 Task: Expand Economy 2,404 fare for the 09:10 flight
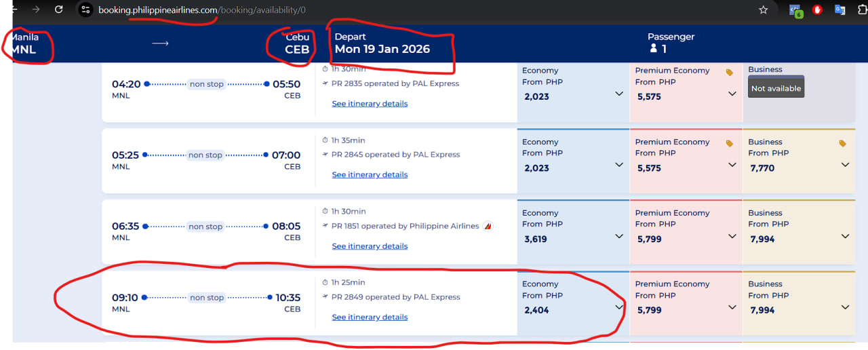pos(618,307)
